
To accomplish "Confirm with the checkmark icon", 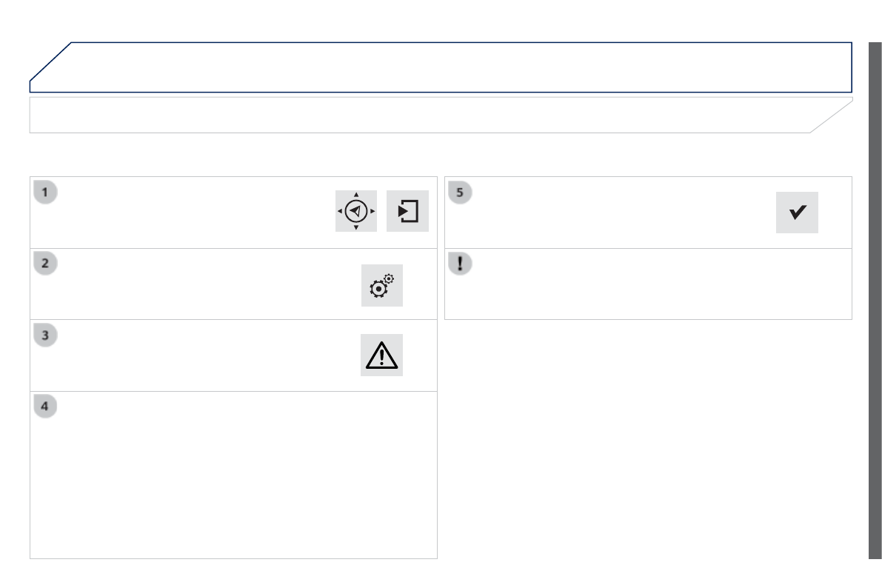I will [x=797, y=213].
